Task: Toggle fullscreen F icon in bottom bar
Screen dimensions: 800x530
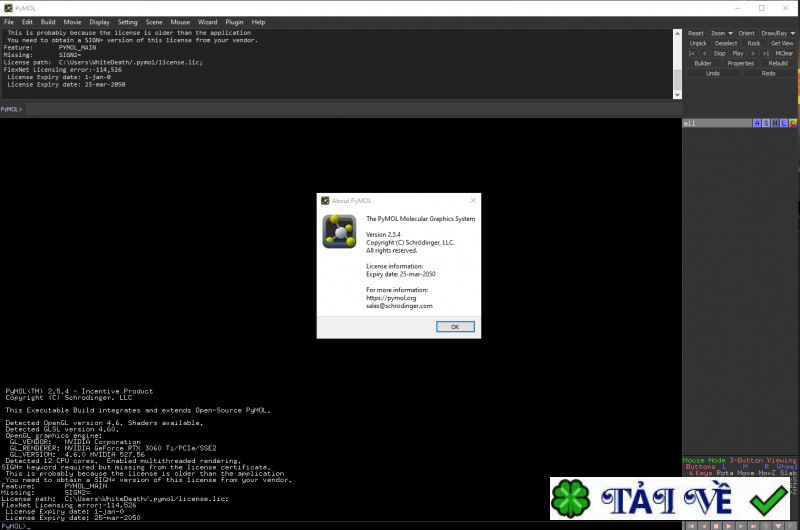Action: pyautogui.click(x=790, y=526)
